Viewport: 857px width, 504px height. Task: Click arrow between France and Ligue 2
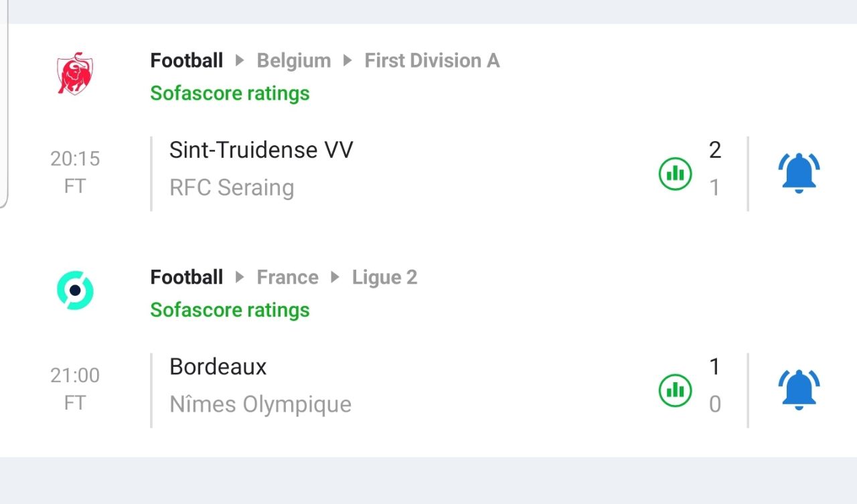point(335,278)
